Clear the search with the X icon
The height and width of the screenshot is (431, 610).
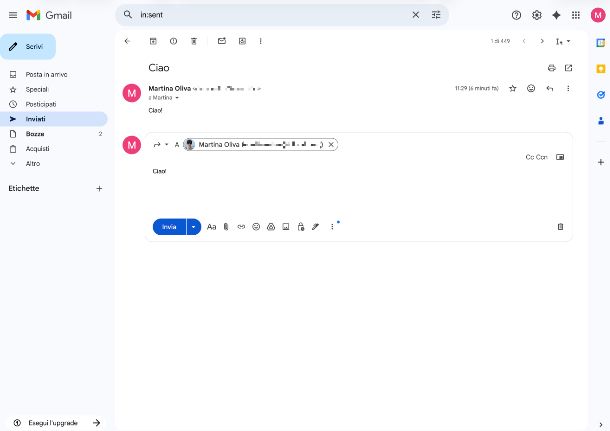[x=415, y=15]
